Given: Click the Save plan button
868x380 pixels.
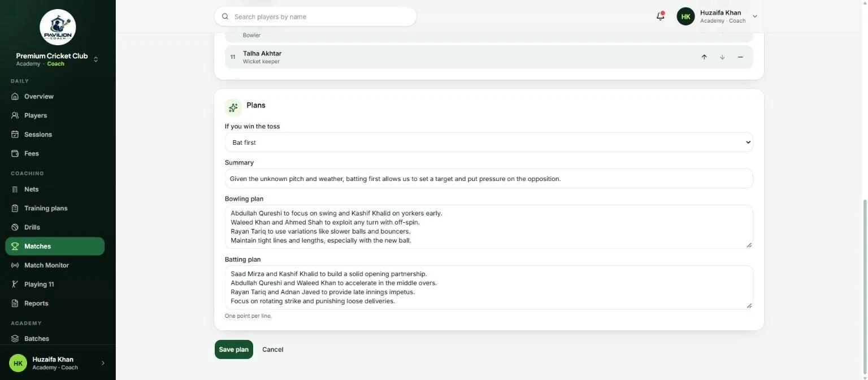Looking at the screenshot, I should [x=234, y=349].
